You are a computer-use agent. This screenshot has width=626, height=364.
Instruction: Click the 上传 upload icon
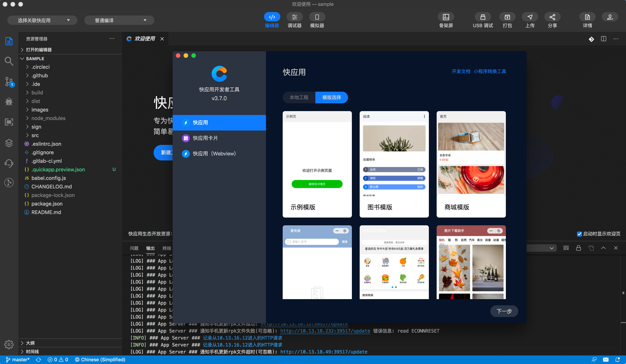[x=530, y=20]
